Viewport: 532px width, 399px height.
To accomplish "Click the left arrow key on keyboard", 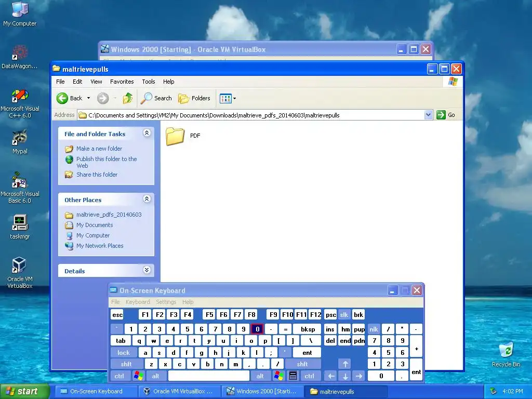I will [331, 376].
